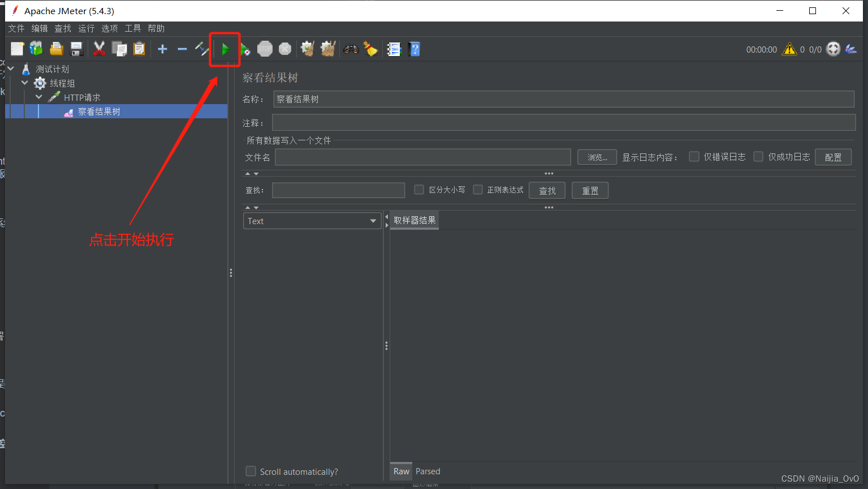The image size is (868, 489).
Task: Clear all results with double broom
Action: coord(328,49)
